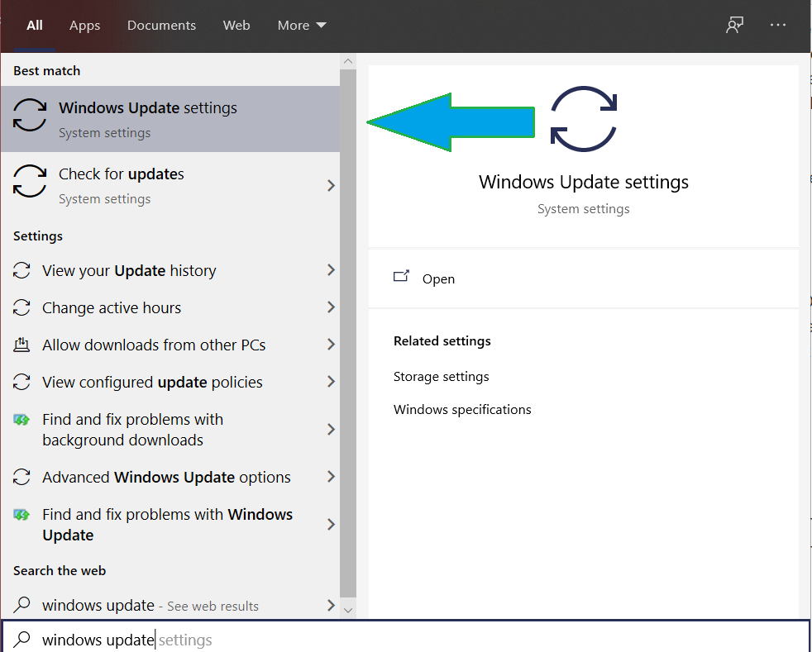Open Windows specifications related link
The width and height of the screenshot is (812, 652).
pos(462,410)
